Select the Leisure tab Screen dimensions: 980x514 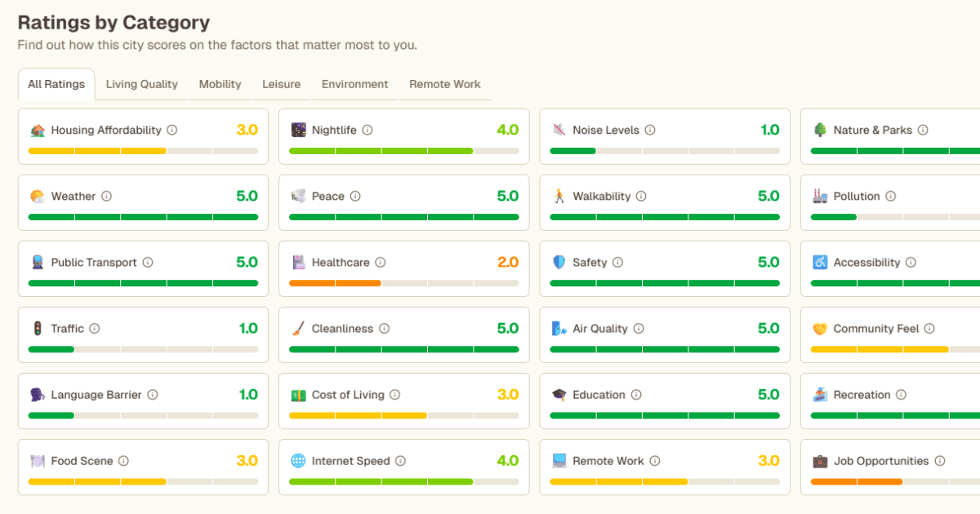pos(281,84)
